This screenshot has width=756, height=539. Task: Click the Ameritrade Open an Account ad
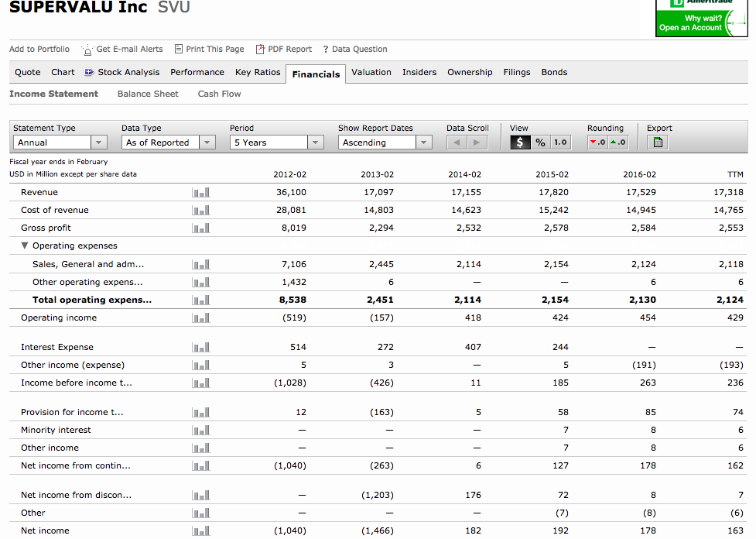point(702,18)
